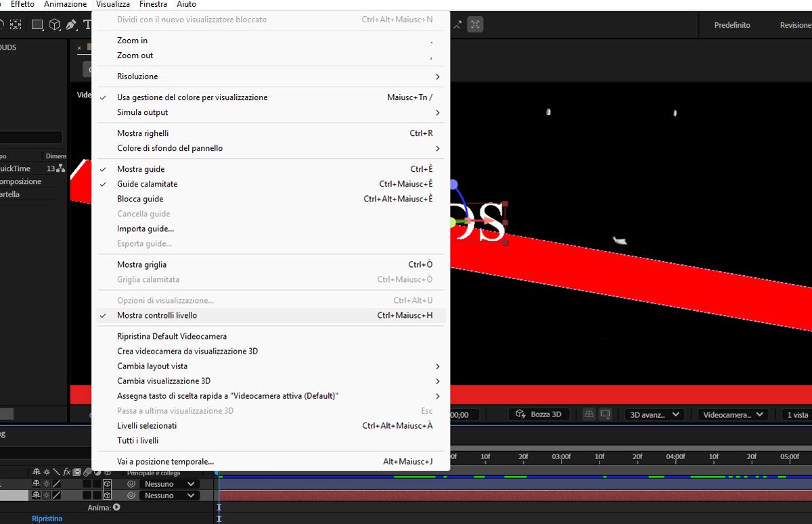Screen dimensions: 812x524
Task: Uncheck Mostra guide in the menu
Action: coord(141,168)
